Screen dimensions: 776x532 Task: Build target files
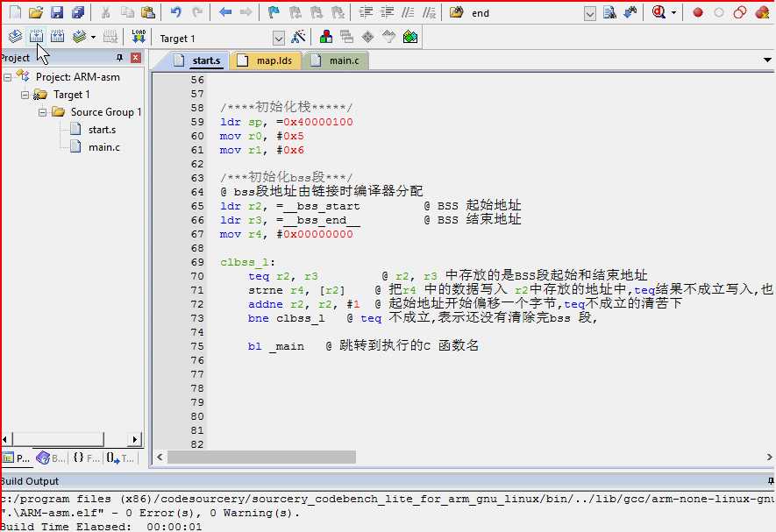click(36, 37)
